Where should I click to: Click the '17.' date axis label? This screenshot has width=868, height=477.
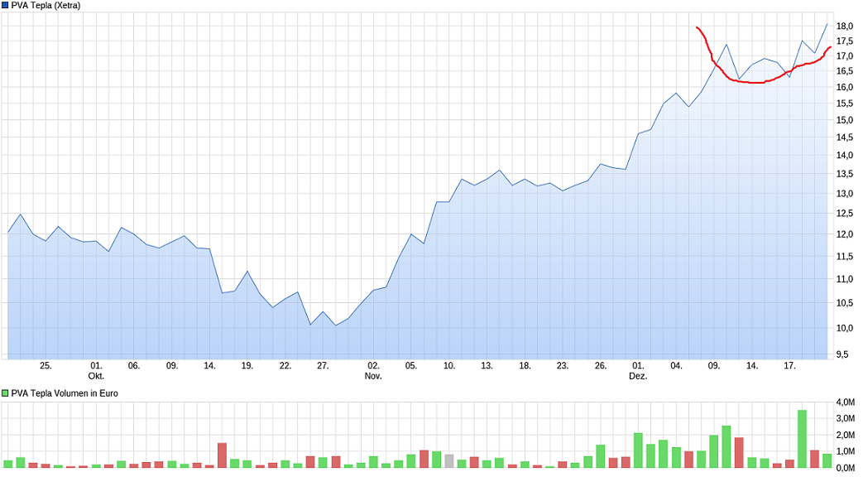(x=789, y=366)
